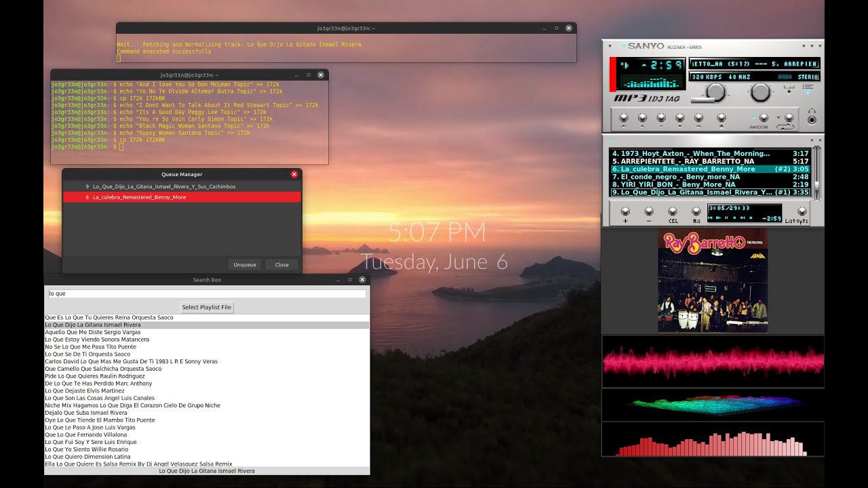Toggle the repeat loop knob
Viewport: 868px width, 488px height.
pos(789,117)
